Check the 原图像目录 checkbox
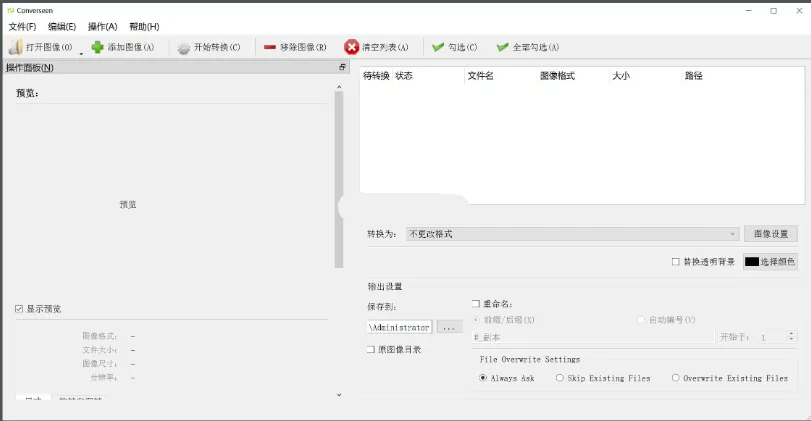Image resolution: width=811 pixels, height=421 pixels. point(370,350)
